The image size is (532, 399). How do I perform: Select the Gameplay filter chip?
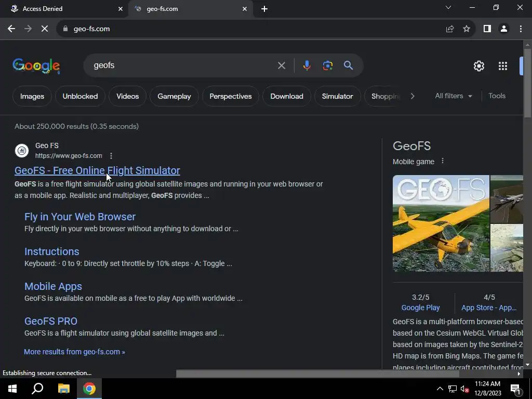pyautogui.click(x=174, y=96)
